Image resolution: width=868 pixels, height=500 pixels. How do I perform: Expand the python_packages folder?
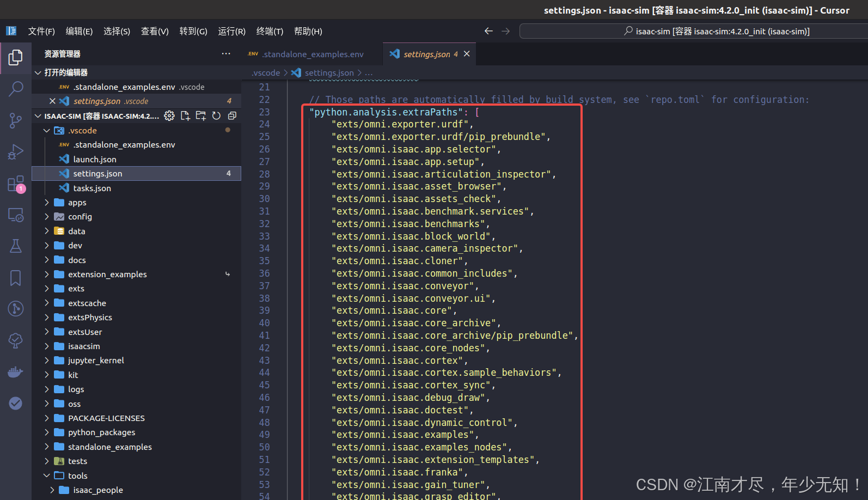point(136,432)
